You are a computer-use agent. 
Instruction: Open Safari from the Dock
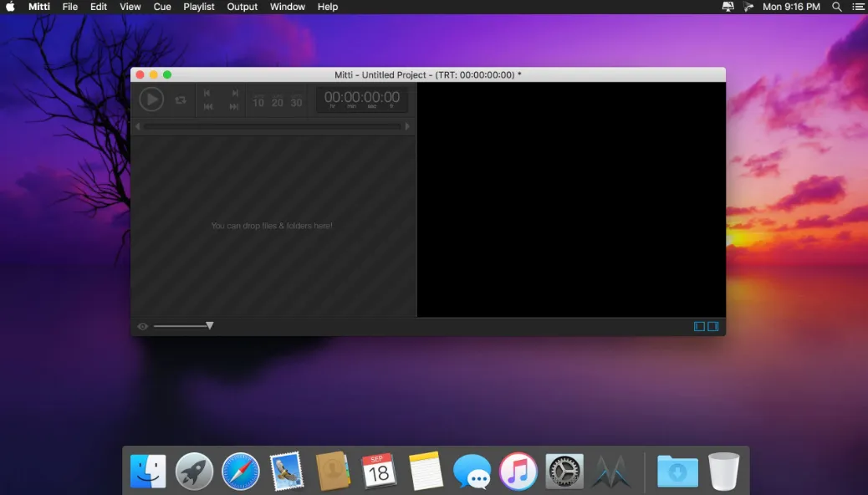point(241,472)
